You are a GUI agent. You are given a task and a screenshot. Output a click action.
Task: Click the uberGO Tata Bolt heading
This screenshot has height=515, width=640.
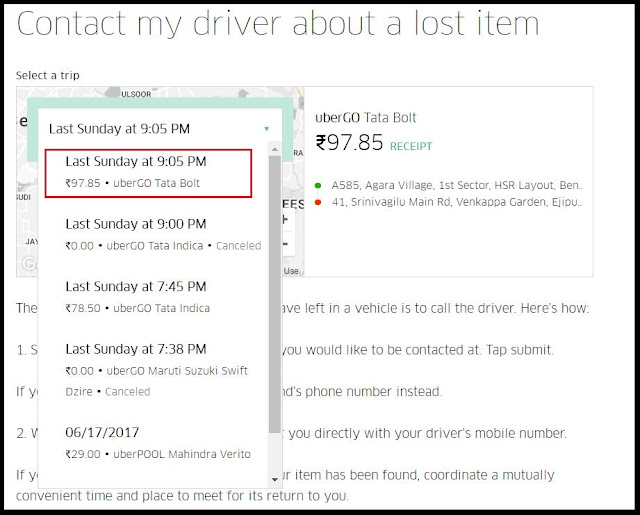(x=366, y=118)
